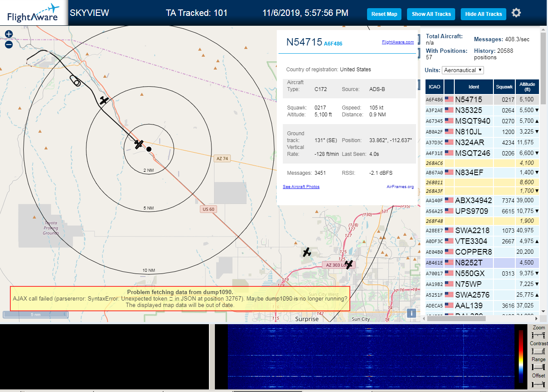This screenshot has width=548, height=392.
Task: Click the US 60 highway shield
Action: tap(208, 209)
